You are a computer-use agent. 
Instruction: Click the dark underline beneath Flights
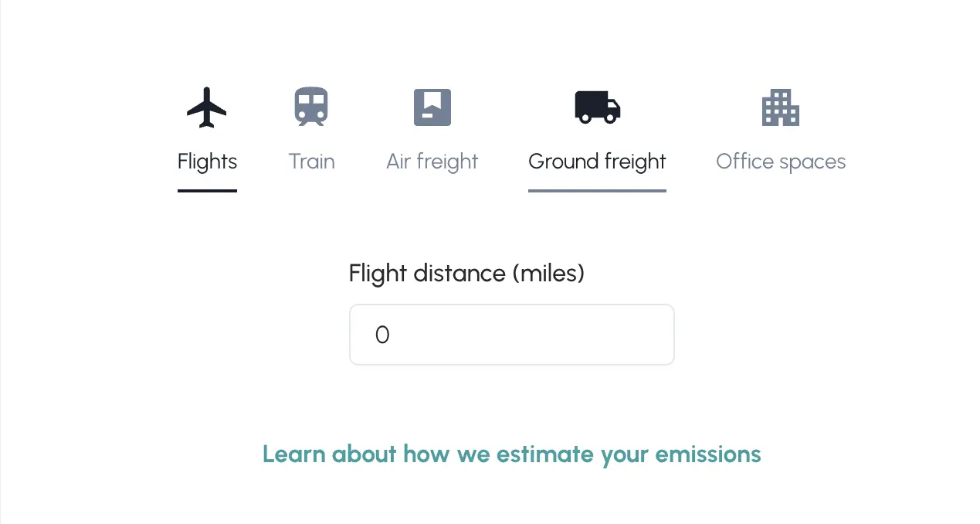(207, 191)
